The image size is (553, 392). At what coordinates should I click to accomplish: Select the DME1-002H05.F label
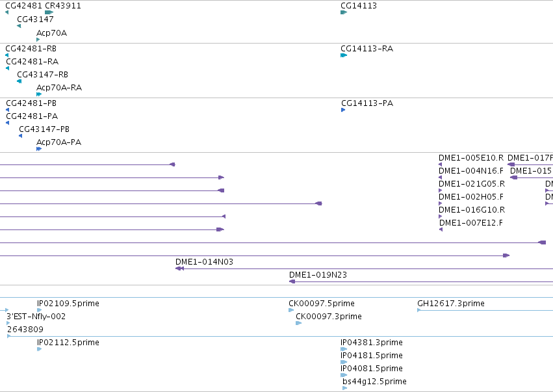(x=471, y=197)
